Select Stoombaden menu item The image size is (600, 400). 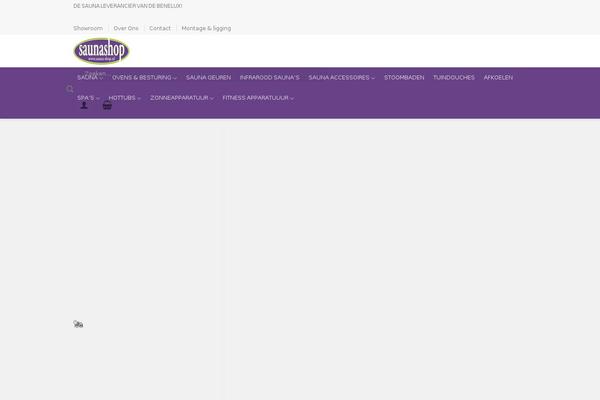coord(404,78)
